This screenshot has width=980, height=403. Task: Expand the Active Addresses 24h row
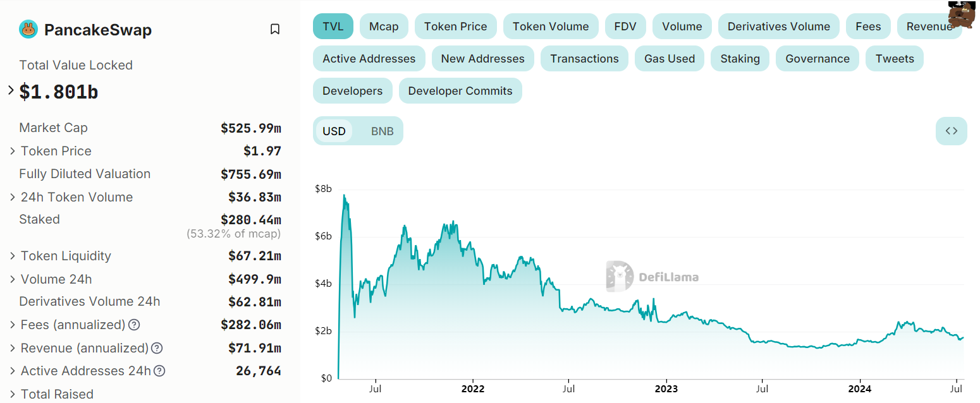[13, 371]
